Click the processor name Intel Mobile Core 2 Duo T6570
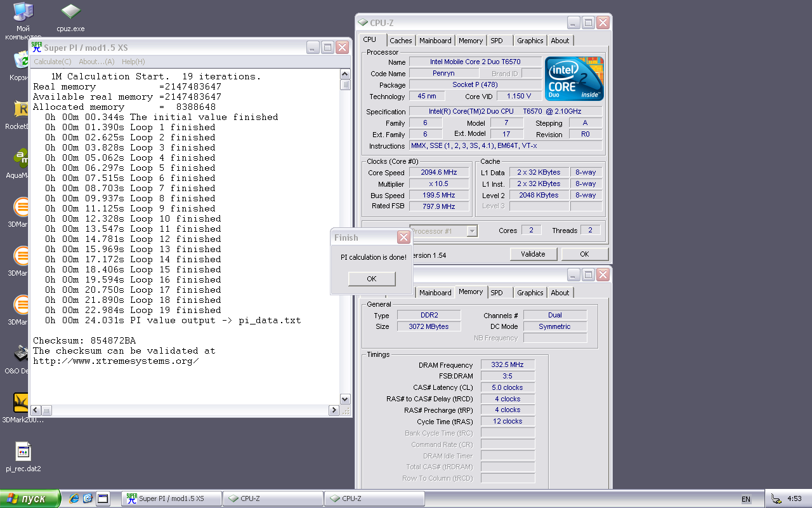Image resolution: width=812 pixels, height=508 pixels. pos(475,62)
